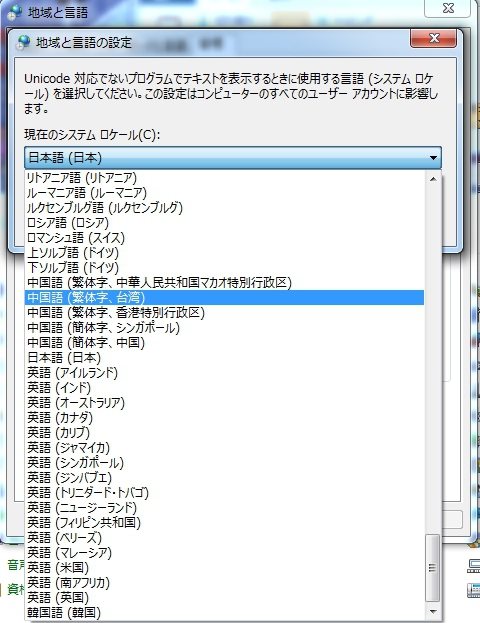Select ロマンシュ語 (スイス) entry

coord(224,238)
